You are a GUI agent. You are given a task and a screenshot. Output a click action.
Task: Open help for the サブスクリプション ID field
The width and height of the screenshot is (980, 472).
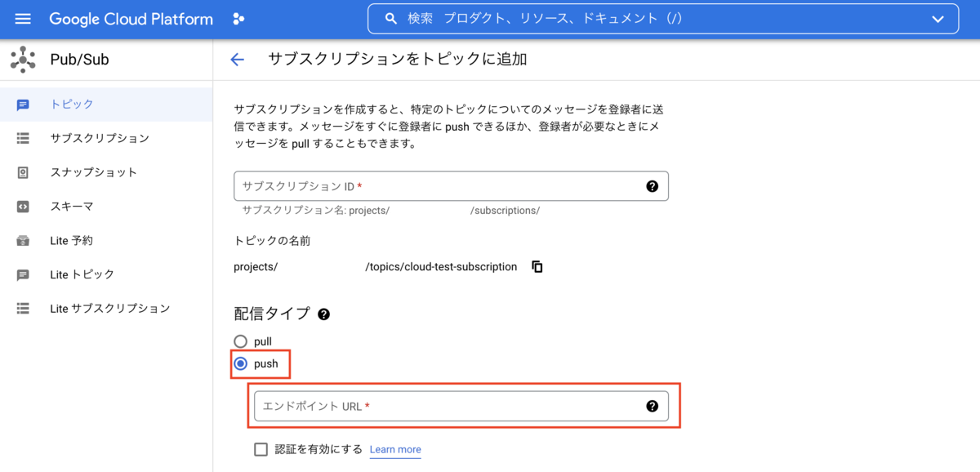[x=651, y=186]
